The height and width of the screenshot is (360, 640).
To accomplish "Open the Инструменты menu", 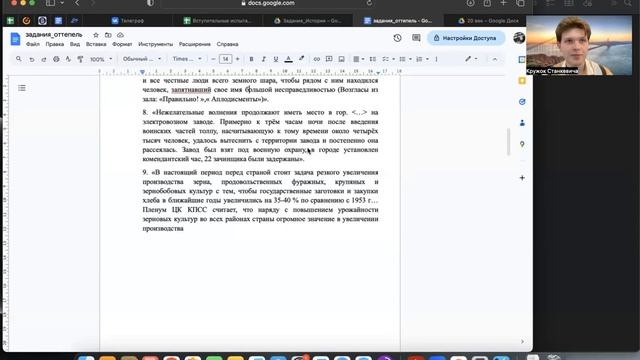I will coord(156,44).
